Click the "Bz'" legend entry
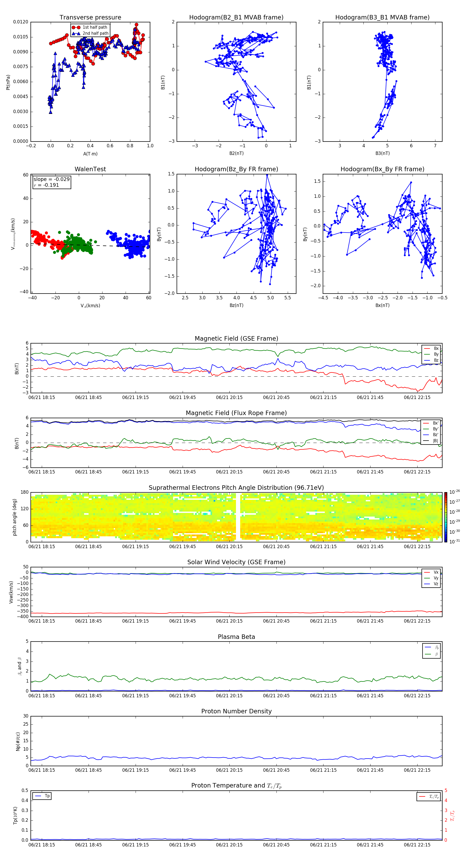 click(431, 435)
